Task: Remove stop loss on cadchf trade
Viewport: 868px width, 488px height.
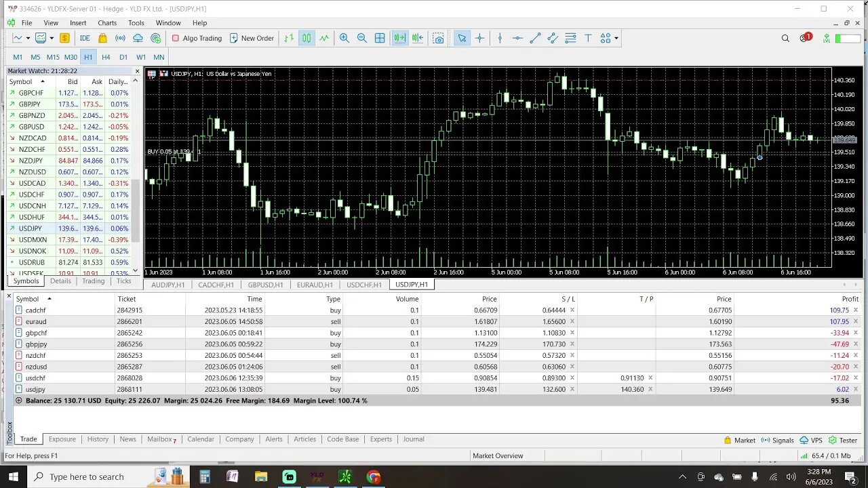Action: [x=572, y=310]
